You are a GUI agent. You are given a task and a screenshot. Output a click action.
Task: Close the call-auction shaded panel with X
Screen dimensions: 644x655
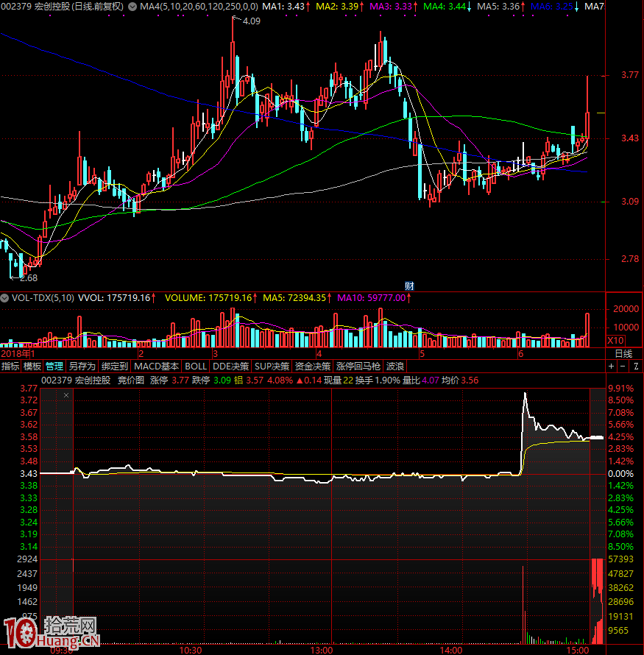pos(66,395)
